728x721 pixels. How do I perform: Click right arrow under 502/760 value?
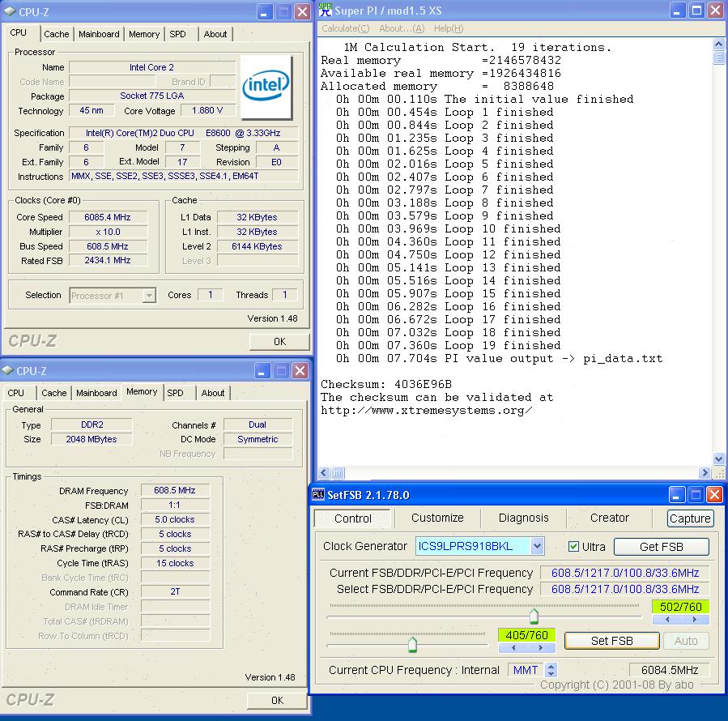point(695,619)
